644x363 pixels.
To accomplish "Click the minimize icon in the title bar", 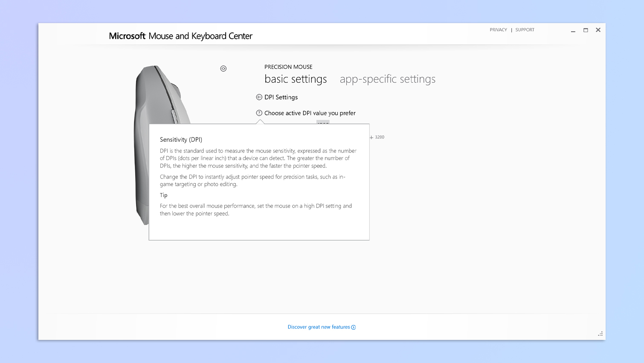I will (x=573, y=30).
